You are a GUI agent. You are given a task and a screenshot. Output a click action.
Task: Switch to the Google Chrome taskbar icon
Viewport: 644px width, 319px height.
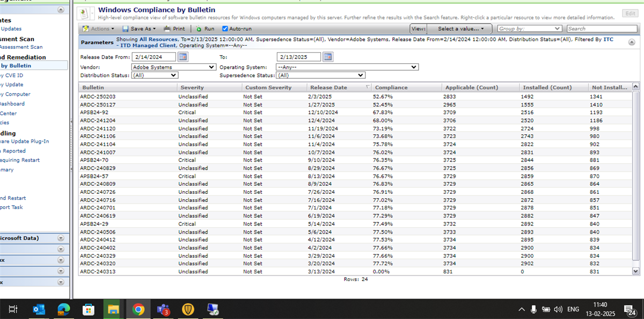[138, 309]
